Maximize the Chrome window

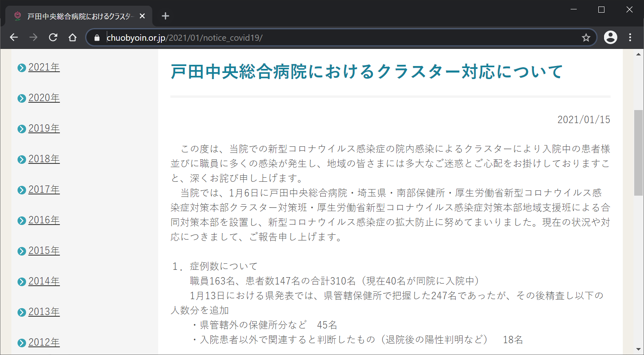[x=601, y=10]
